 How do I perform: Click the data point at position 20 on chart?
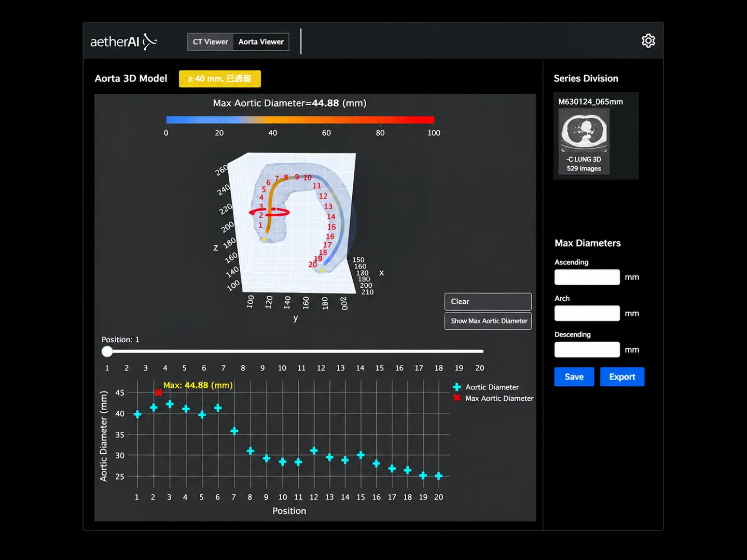tap(438, 475)
